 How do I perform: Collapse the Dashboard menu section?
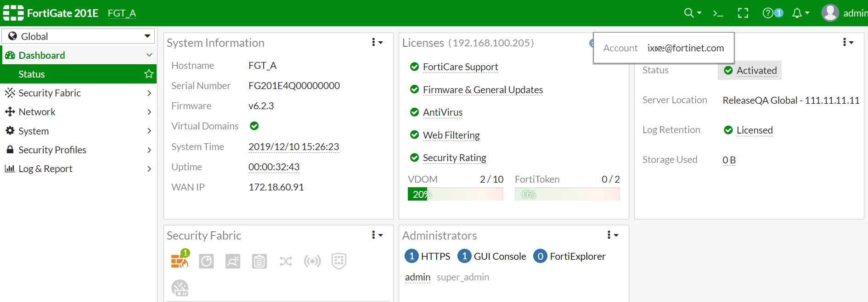[79, 55]
